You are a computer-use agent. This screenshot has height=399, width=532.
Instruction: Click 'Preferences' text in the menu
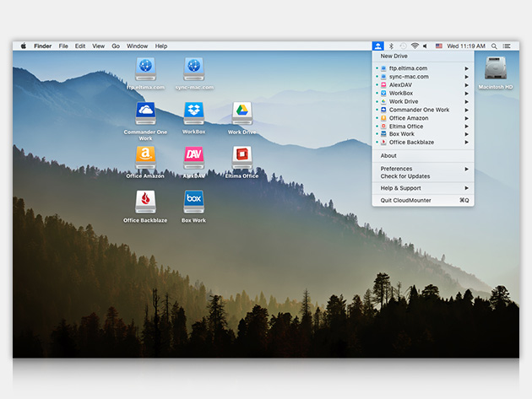pos(396,169)
